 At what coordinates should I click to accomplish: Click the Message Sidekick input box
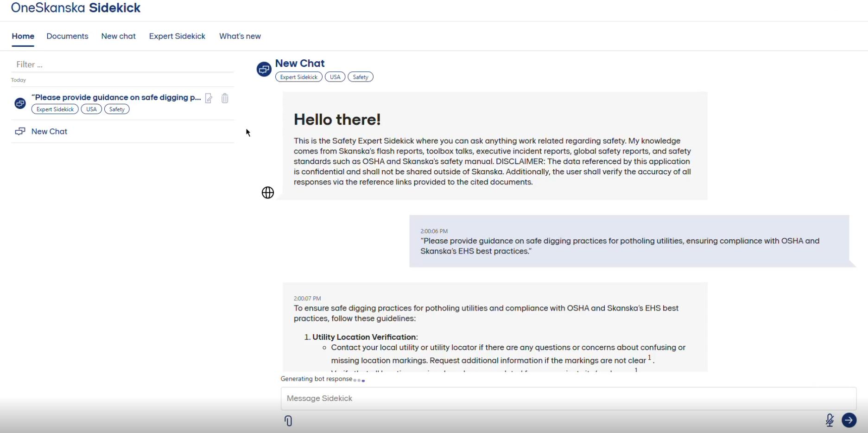pyautogui.click(x=569, y=398)
